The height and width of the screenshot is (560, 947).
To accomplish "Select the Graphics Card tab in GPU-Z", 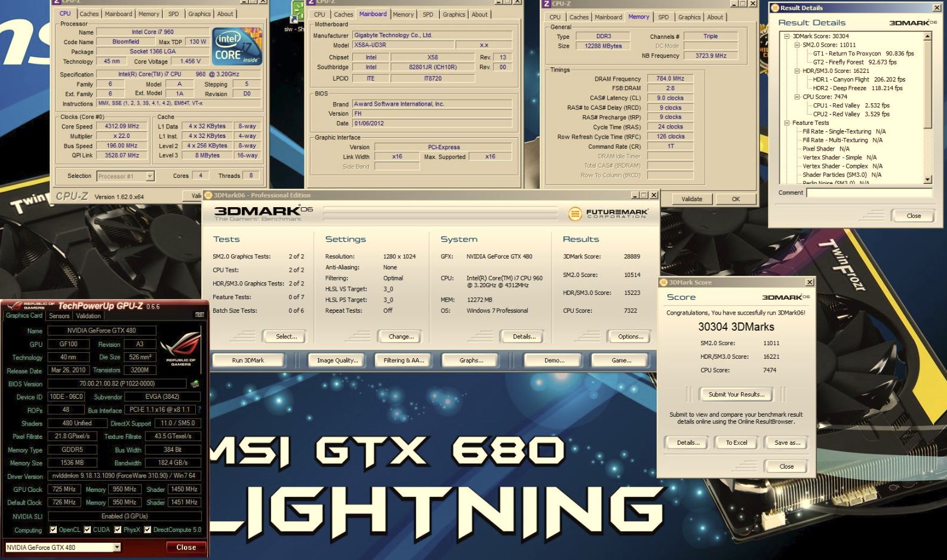I will (x=24, y=315).
